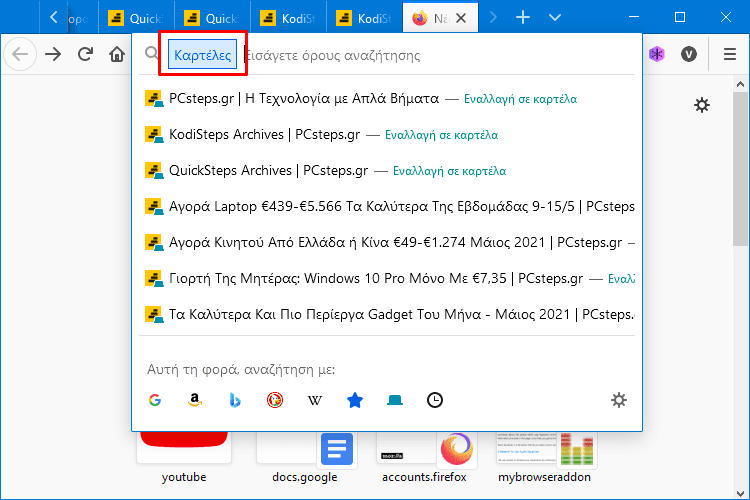Focus the search terms input field

[x=440, y=55]
